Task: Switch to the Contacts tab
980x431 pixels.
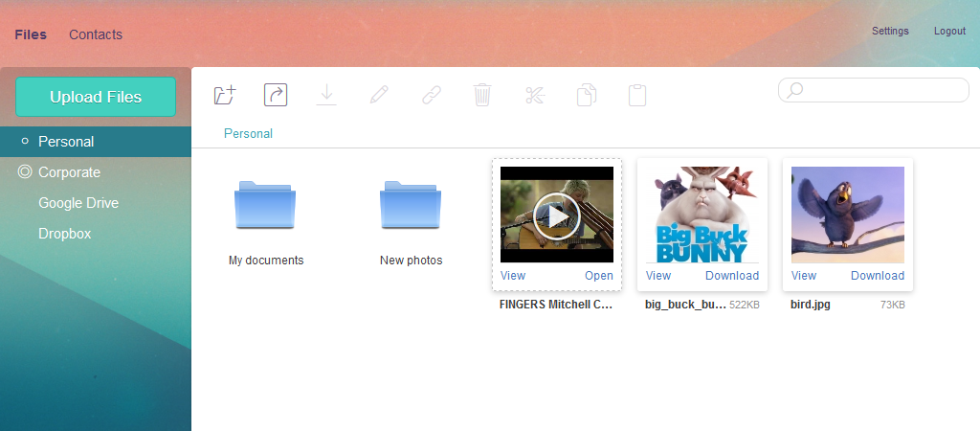Action: click(96, 34)
